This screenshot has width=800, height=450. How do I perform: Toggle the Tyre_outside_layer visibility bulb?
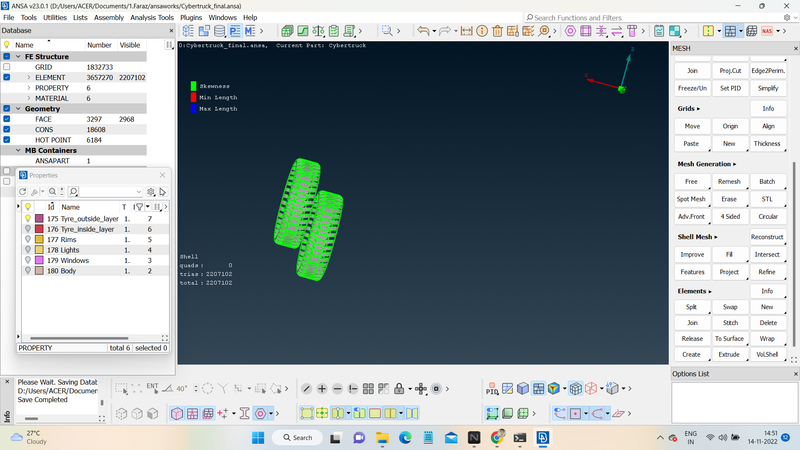[28, 218]
